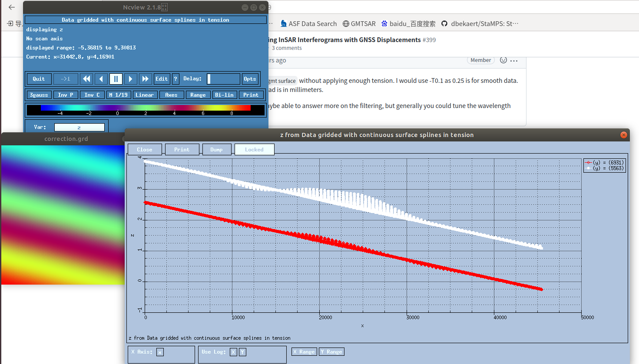Enable Bi-lin interpolation in Ncview
This screenshot has width=639, height=364.
[x=225, y=95]
